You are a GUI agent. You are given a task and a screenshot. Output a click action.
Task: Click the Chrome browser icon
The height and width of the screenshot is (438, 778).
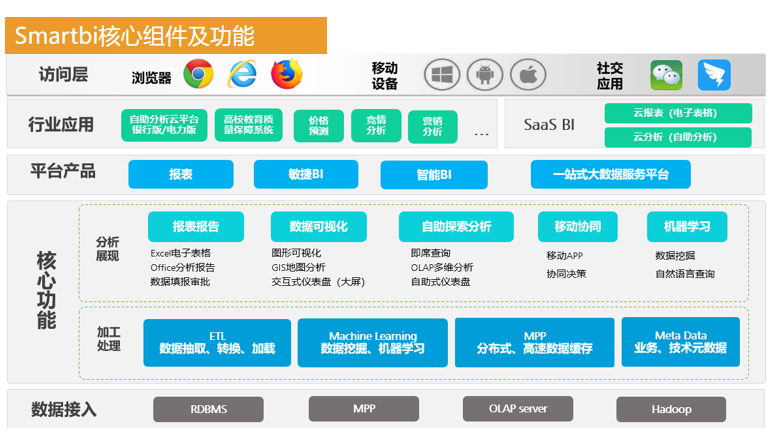tap(198, 74)
